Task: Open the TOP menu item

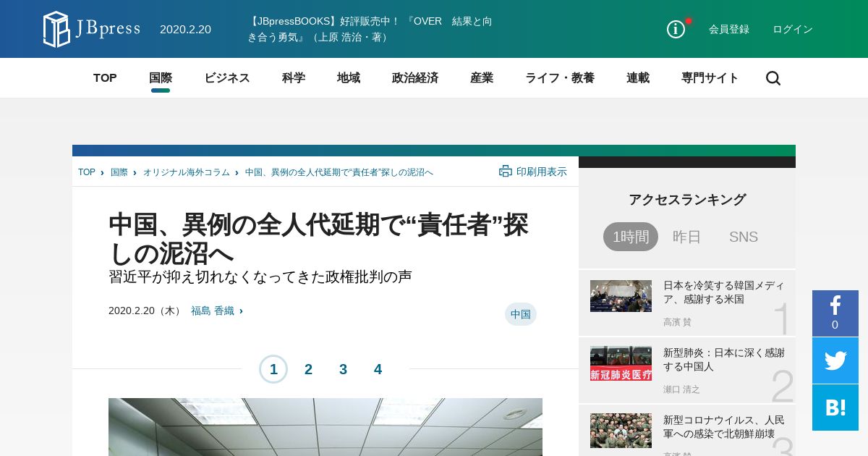Action: pos(105,78)
